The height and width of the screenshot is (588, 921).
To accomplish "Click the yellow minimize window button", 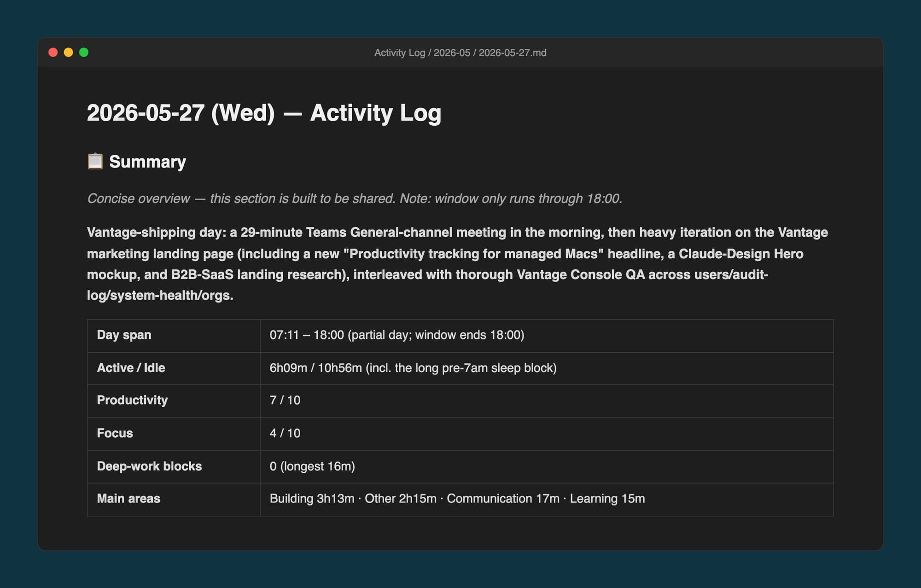I will (x=68, y=52).
